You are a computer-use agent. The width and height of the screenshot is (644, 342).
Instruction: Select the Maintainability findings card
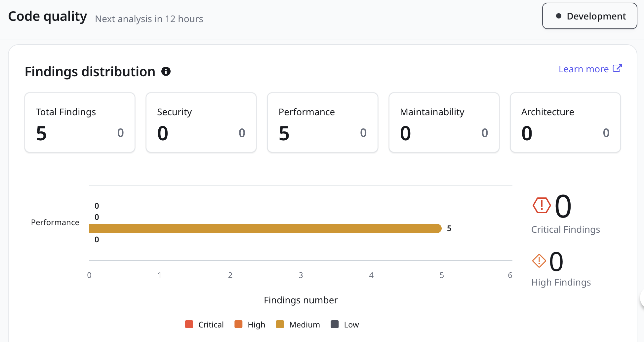click(x=444, y=122)
